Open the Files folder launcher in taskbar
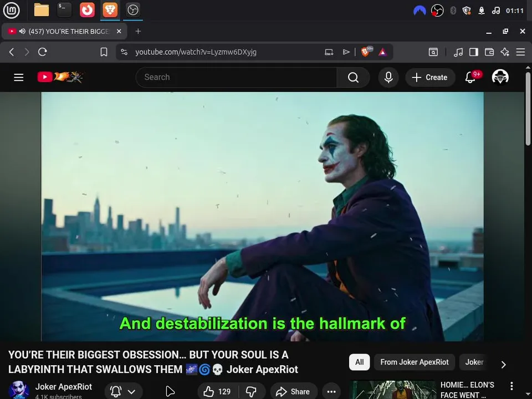The height and width of the screenshot is (399, 532). (x=42, y=10)
